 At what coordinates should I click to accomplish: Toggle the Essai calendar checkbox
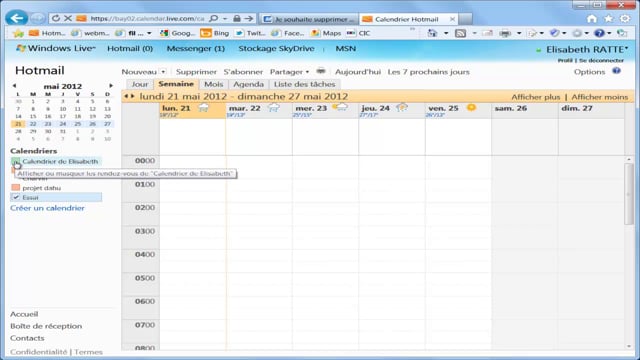[16, 197]
